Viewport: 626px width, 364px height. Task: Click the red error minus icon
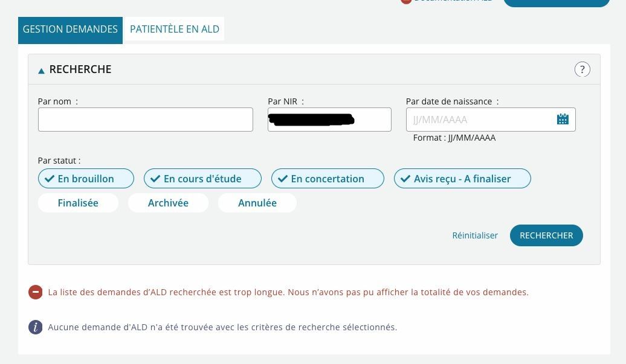(35, 292)
